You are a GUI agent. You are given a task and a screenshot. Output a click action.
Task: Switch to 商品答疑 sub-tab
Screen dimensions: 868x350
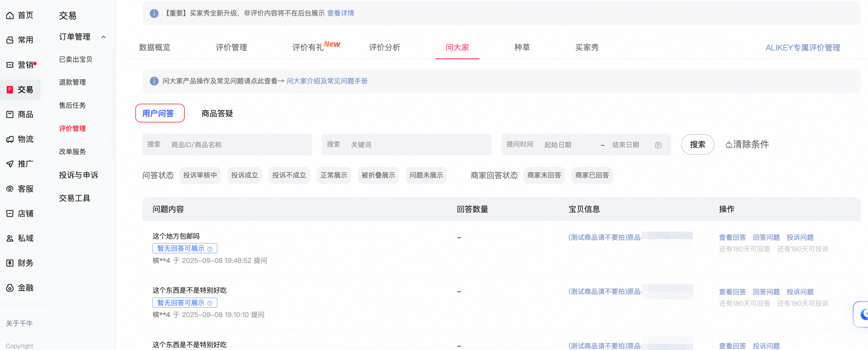[x=217, y=113]
